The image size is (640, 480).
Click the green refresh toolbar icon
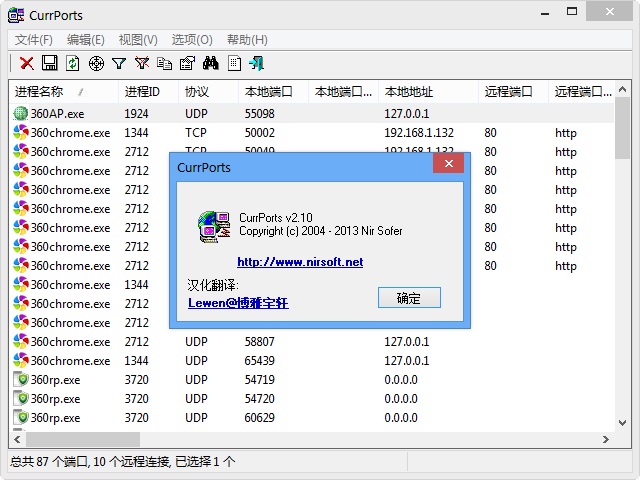[72, 63]
